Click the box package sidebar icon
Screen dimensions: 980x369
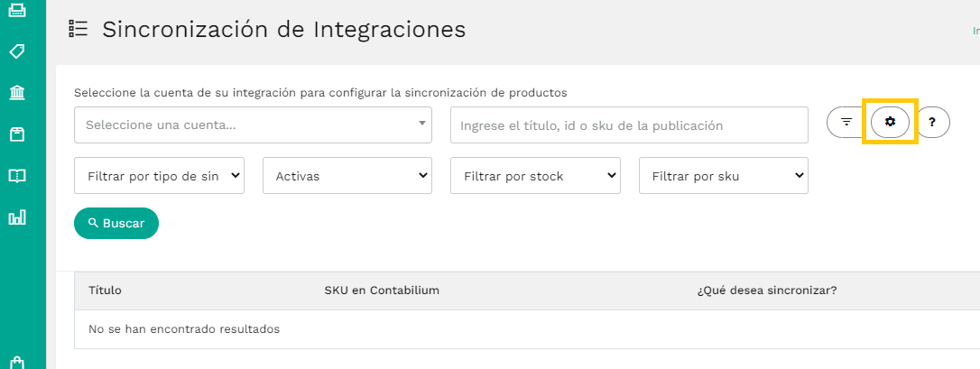(x=16, y=134)
